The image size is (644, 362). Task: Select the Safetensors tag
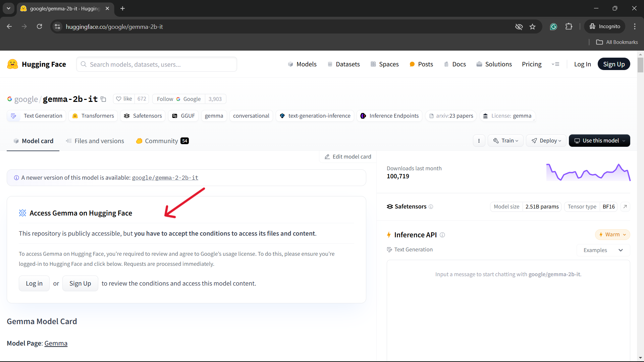(x=143, y=116)
